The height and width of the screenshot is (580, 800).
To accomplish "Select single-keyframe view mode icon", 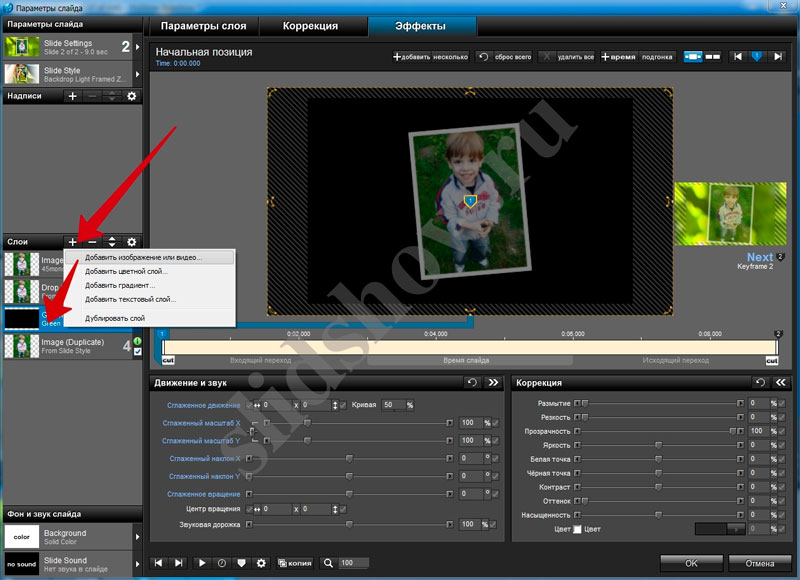I will click(x=692, y=57).
